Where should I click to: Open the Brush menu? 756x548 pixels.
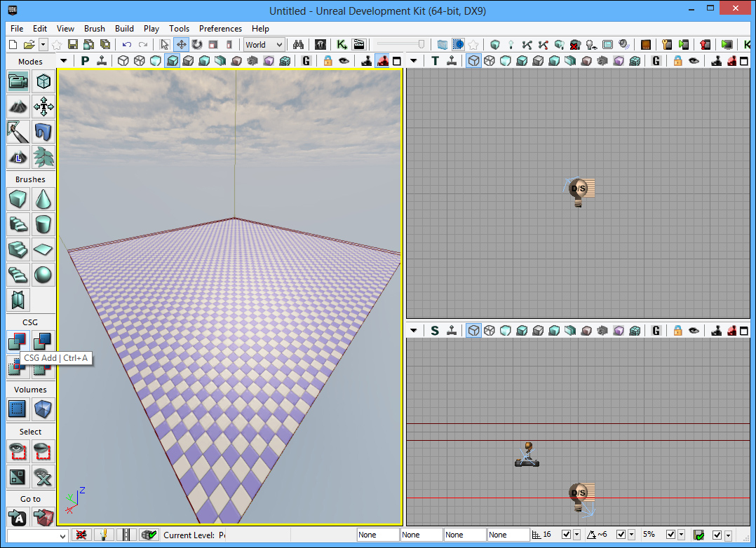point(95,29)
